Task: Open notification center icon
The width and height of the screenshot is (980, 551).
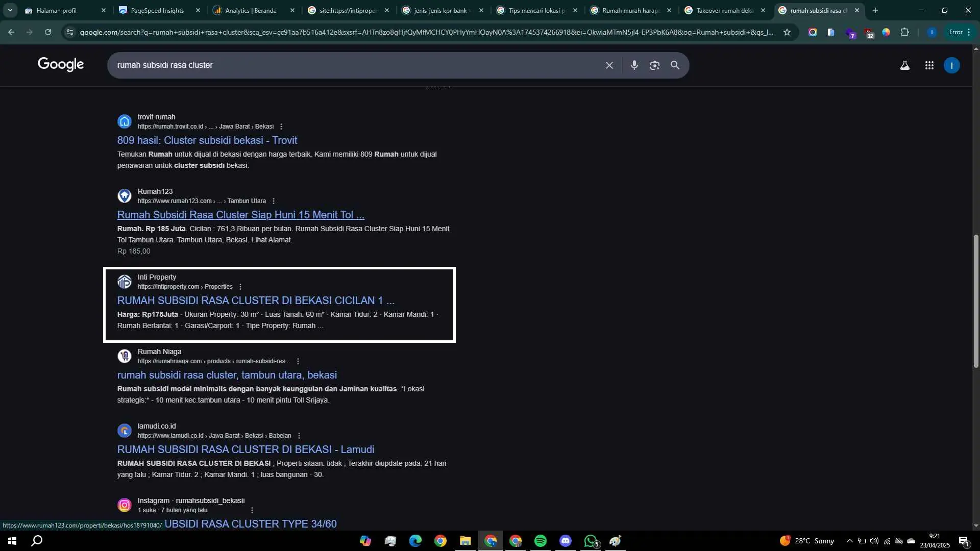Action: click(964, 541)
